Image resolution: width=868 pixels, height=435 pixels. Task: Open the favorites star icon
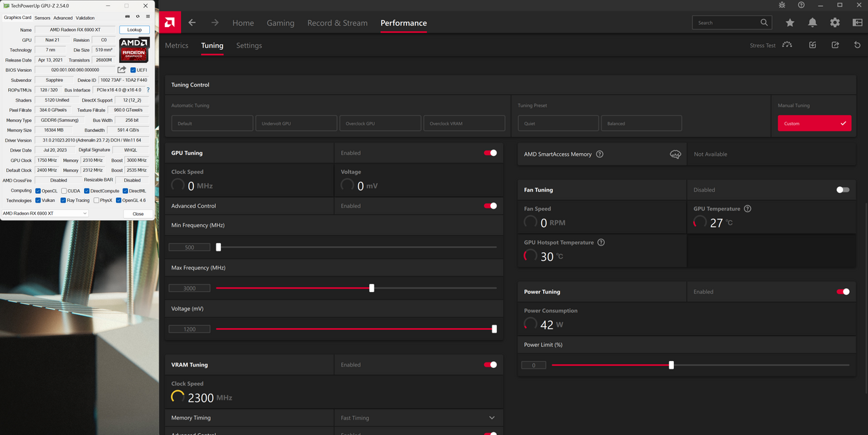790,22
